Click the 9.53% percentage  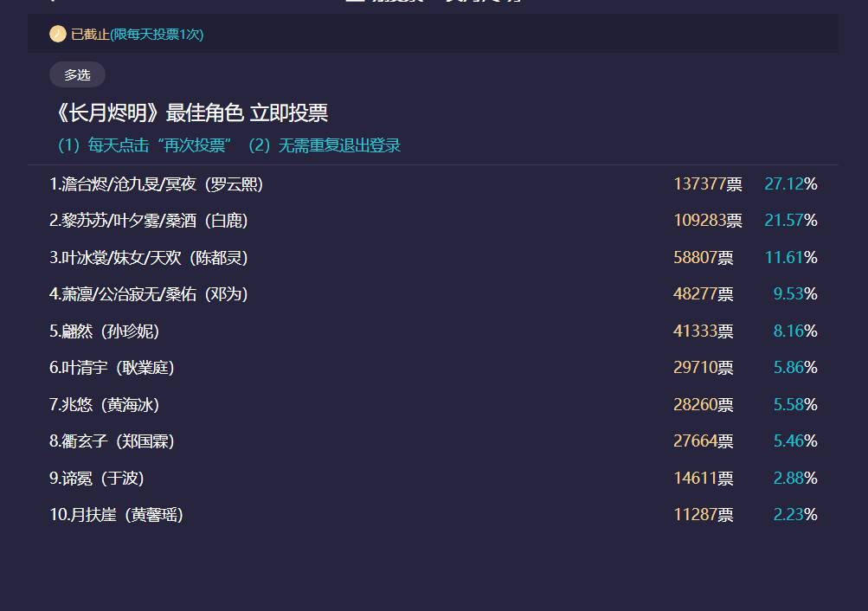[795, 294]
